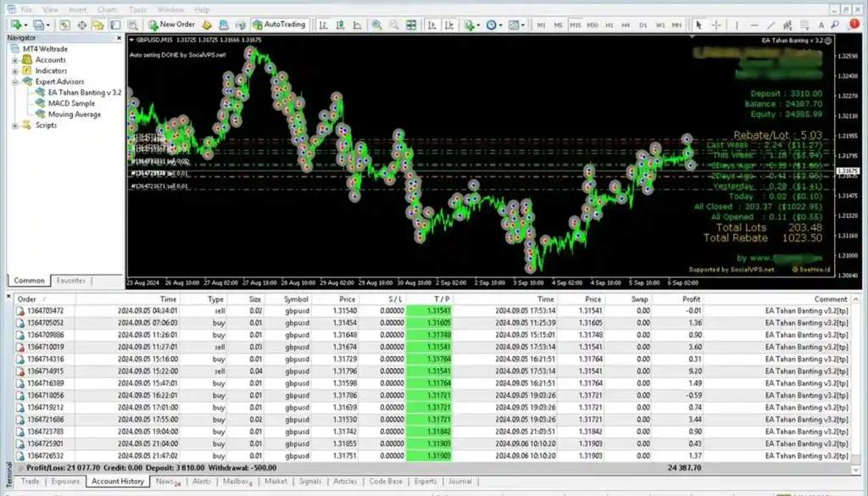Switch to the Favorites tab in Navigator
This screenshot has height=496, width=868.
pyautogui.click(x=73, y=281)
